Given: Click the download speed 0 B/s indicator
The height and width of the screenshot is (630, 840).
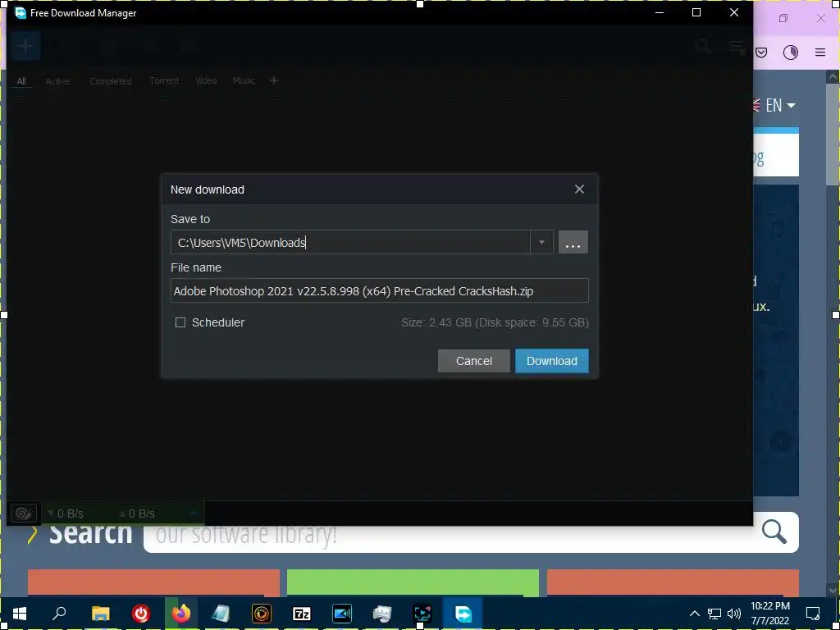Looking at the screenshot, I should click(66, 514).
